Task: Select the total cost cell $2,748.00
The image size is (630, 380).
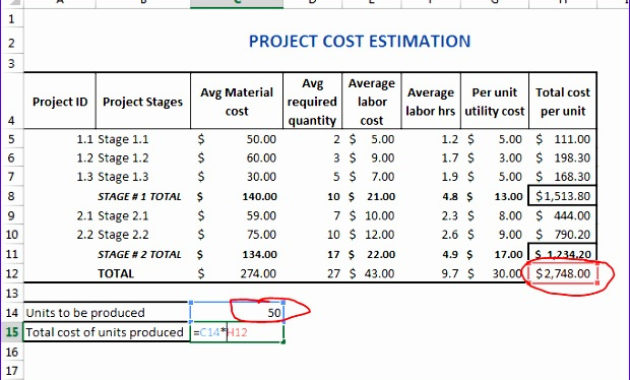Action: 563,274
